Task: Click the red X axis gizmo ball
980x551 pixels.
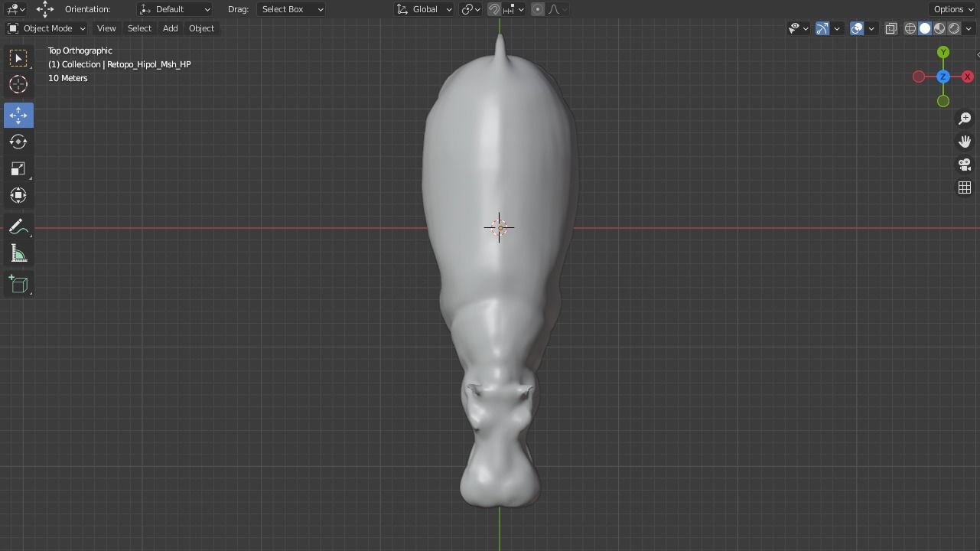Action: [968, 77]
